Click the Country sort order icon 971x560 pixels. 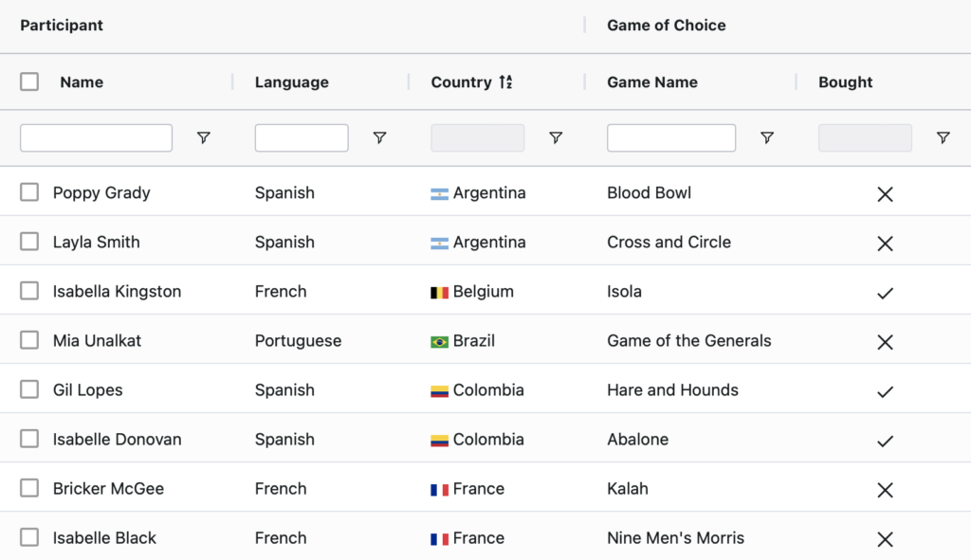(x=505, y=82)
